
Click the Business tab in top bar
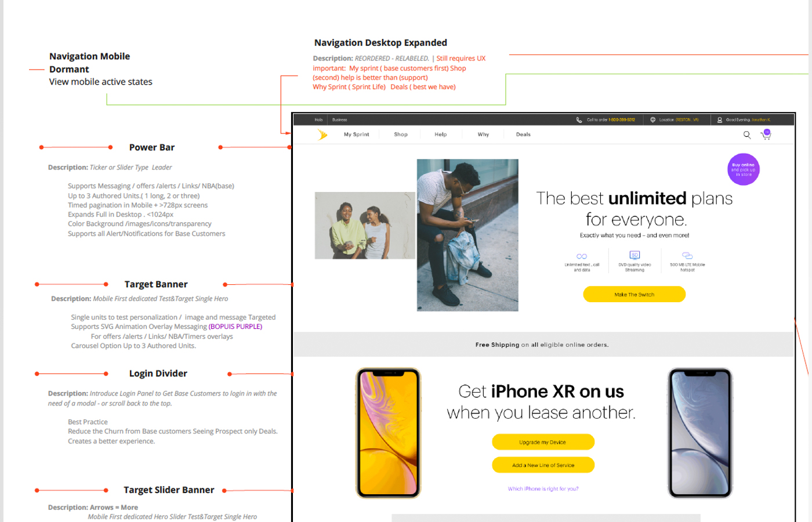point(340,120)
